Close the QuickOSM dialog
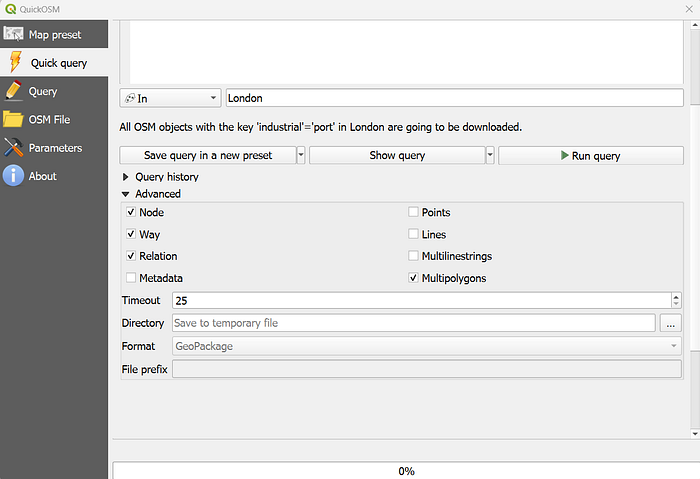The image size is (700, 479). (689, 9)
